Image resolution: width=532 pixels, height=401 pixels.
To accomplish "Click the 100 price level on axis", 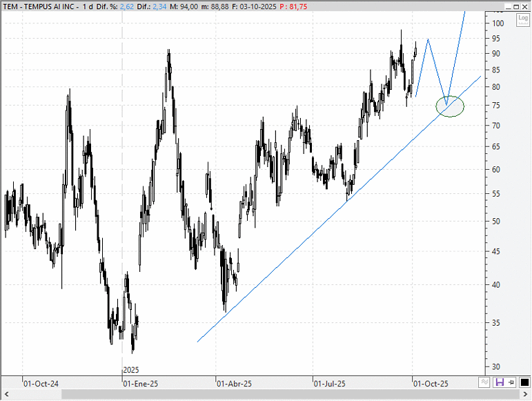I will [x=497, y=23].
